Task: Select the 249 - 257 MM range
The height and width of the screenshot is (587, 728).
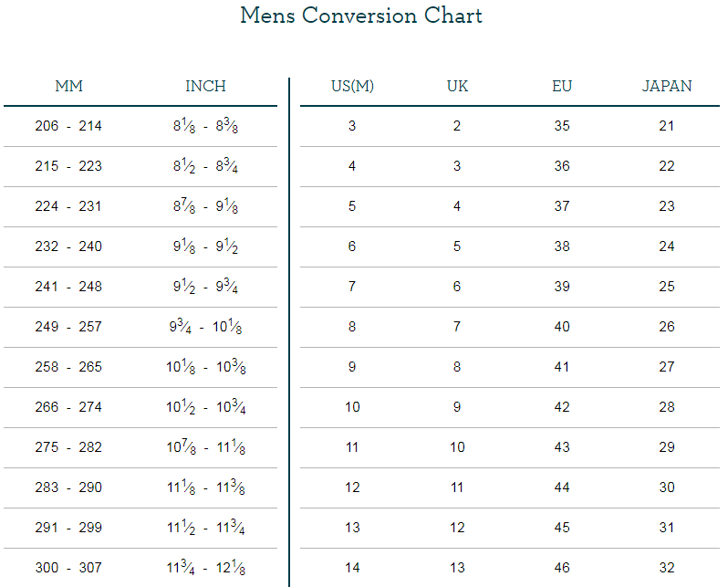Action: coord(68,327)
